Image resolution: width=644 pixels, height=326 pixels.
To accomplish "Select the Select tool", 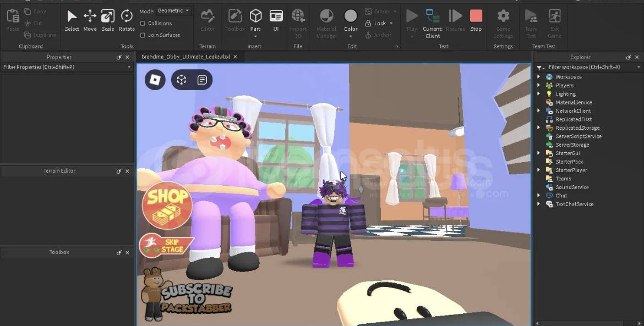I will coord(72,20).
